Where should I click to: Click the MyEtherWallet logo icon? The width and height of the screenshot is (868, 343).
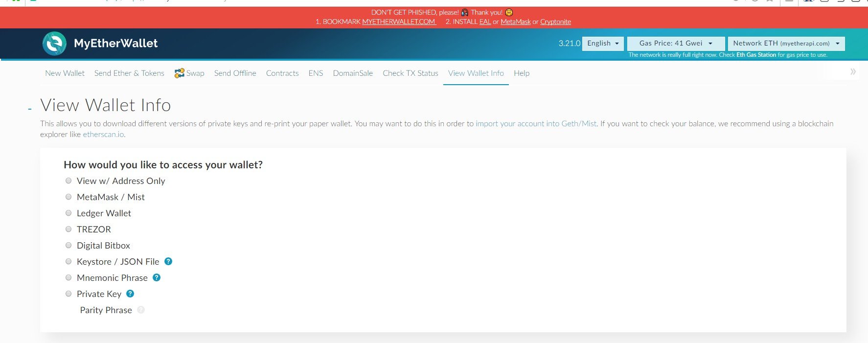click(54, 44)
